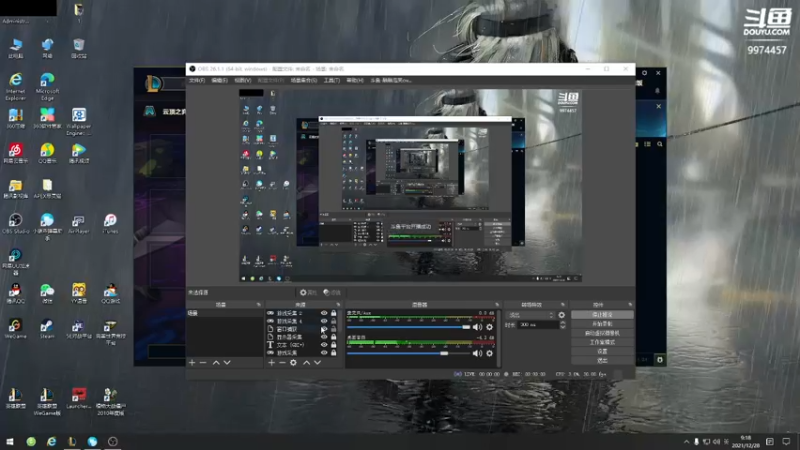Remove selected source with minus icon
Image resolution: width=800 pixels, height=450 pixels.
coord(282,363)
